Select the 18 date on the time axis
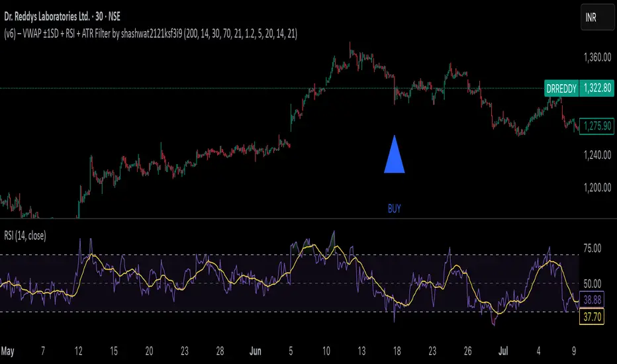617x364 pixels. pyautogui.click(x=397, y=351)
